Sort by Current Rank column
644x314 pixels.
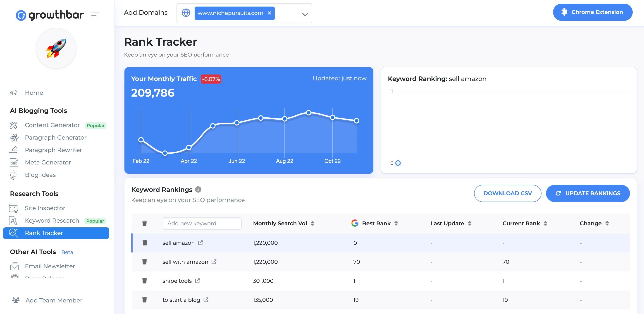tap(546, 223)
